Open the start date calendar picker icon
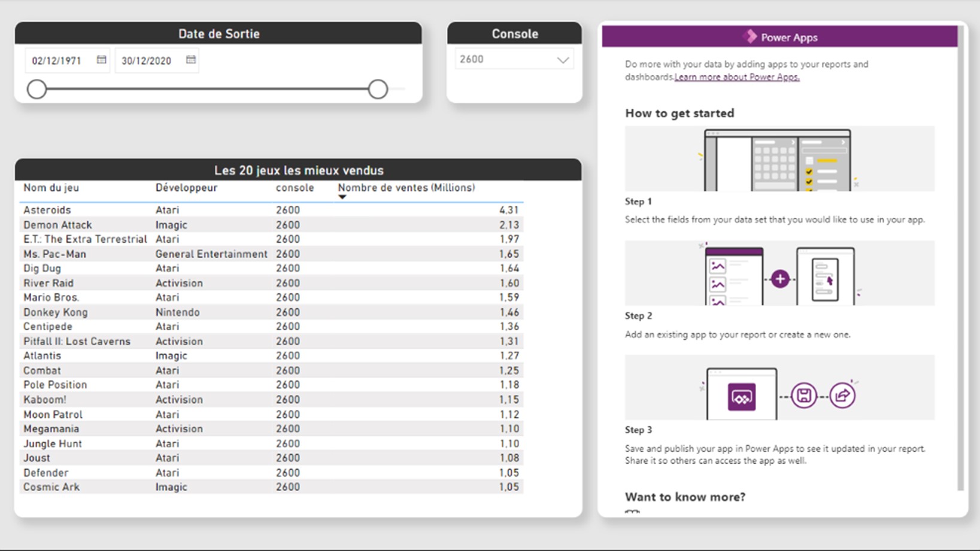980x551 pixels. coord(101,60)
